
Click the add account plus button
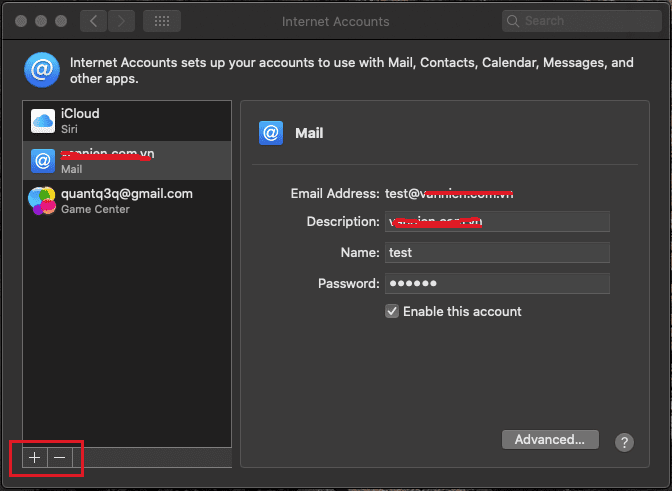pos(35,458)
